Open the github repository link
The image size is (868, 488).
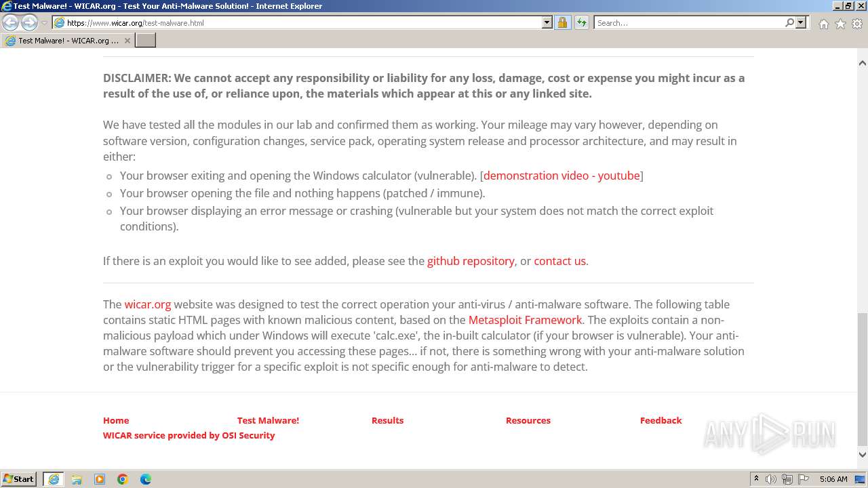tap(471, 261)
